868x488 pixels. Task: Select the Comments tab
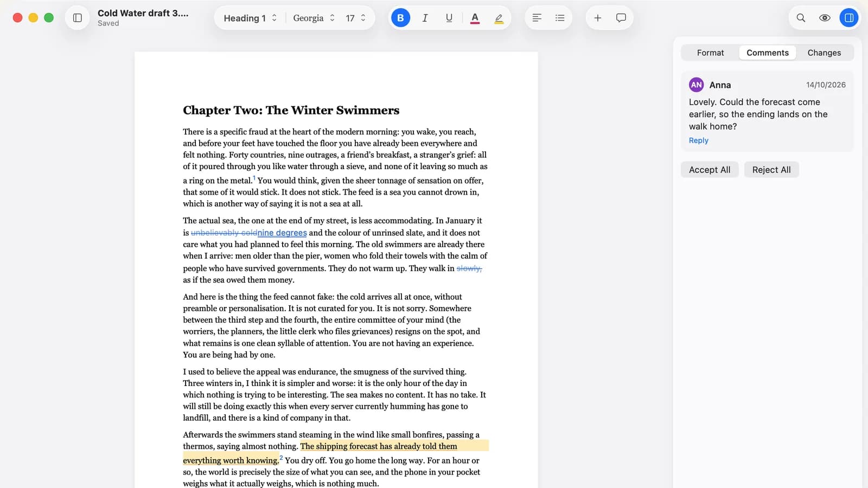(x=768, y=53)
